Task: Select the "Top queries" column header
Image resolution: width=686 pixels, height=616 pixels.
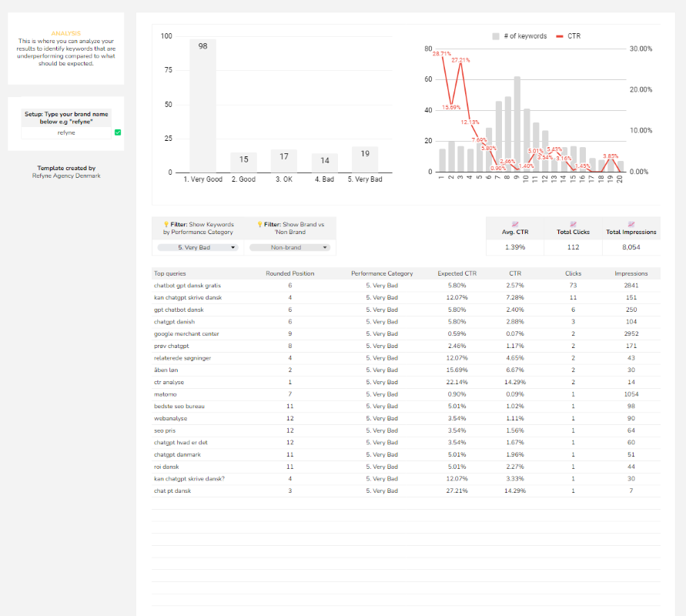Action: pyautogui.click(x=169, y=273)
